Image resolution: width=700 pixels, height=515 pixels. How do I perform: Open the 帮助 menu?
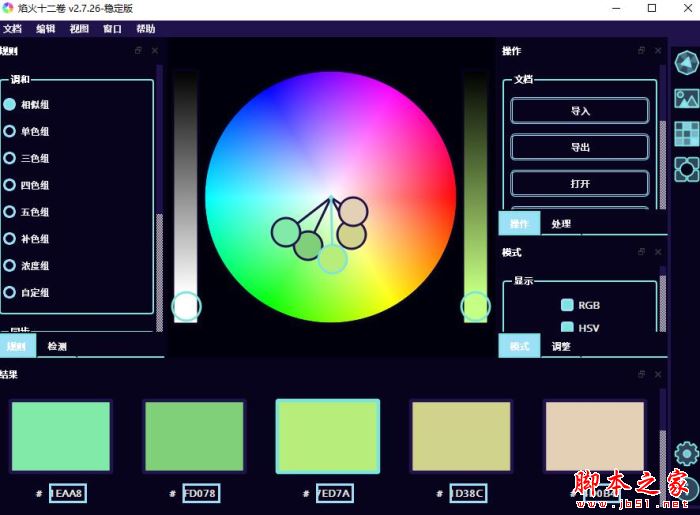tap(146, 29)
